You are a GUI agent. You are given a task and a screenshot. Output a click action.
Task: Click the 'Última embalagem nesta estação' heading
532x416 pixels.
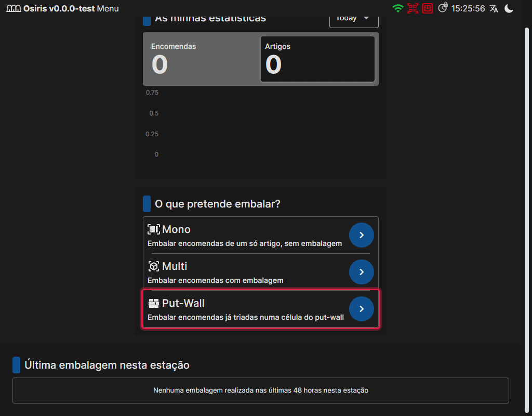[x=107, y=365]
